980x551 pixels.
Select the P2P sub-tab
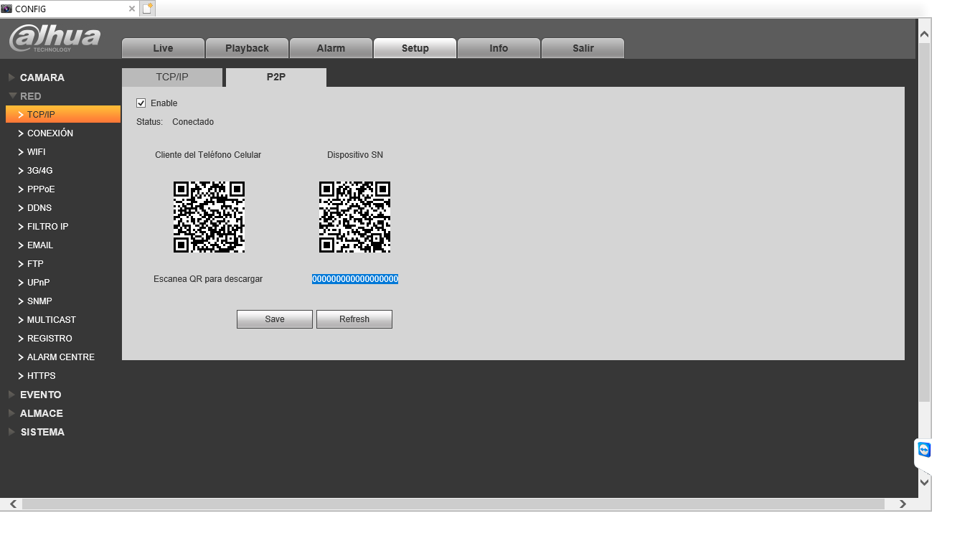(x=276, y=77)
